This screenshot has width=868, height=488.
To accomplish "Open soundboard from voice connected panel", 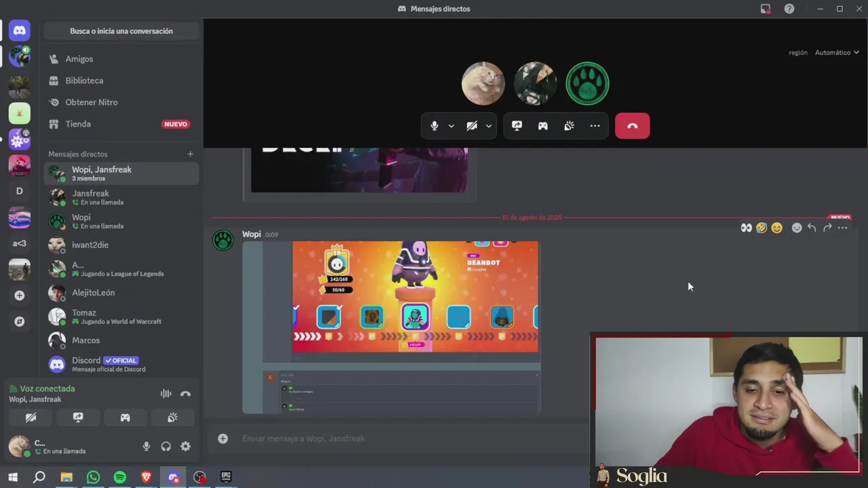I will pos(172,418).
